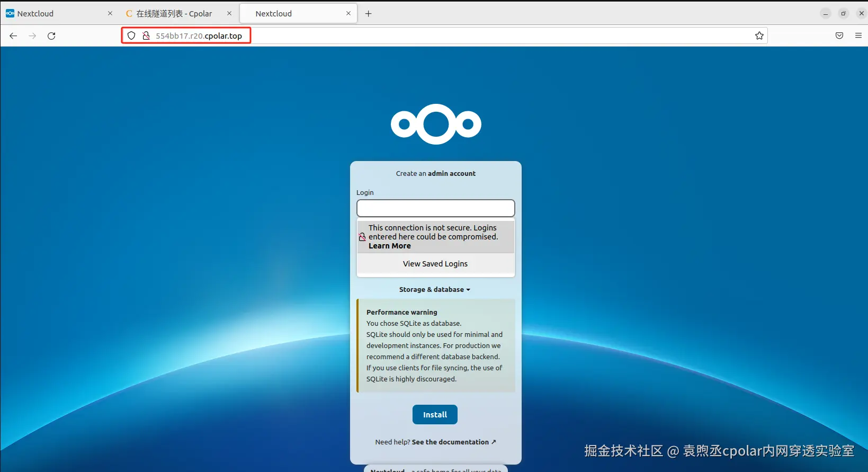Switch to the 在线隧道列表 - Cpolar tab

168,14
